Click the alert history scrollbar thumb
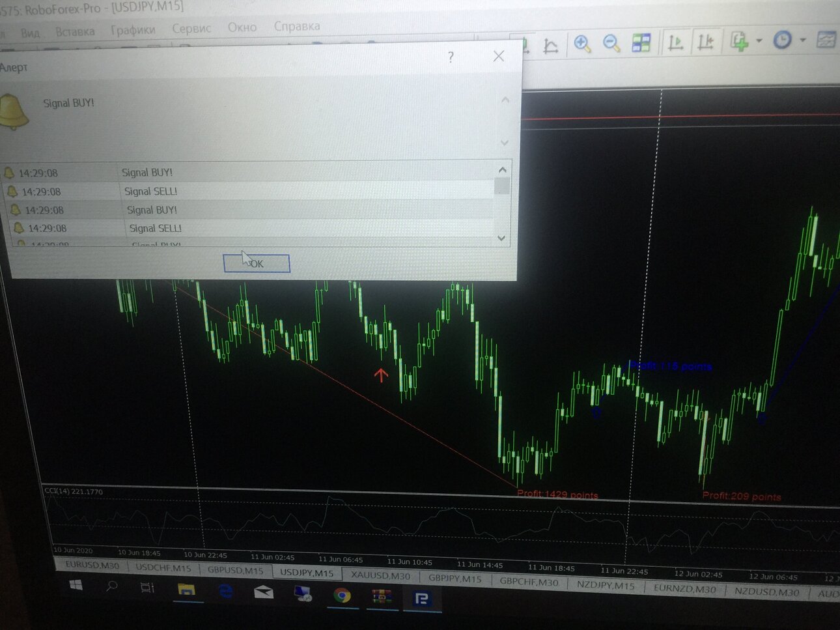The width and height of the screenshot is (840, 630). (x=502, y=186)
